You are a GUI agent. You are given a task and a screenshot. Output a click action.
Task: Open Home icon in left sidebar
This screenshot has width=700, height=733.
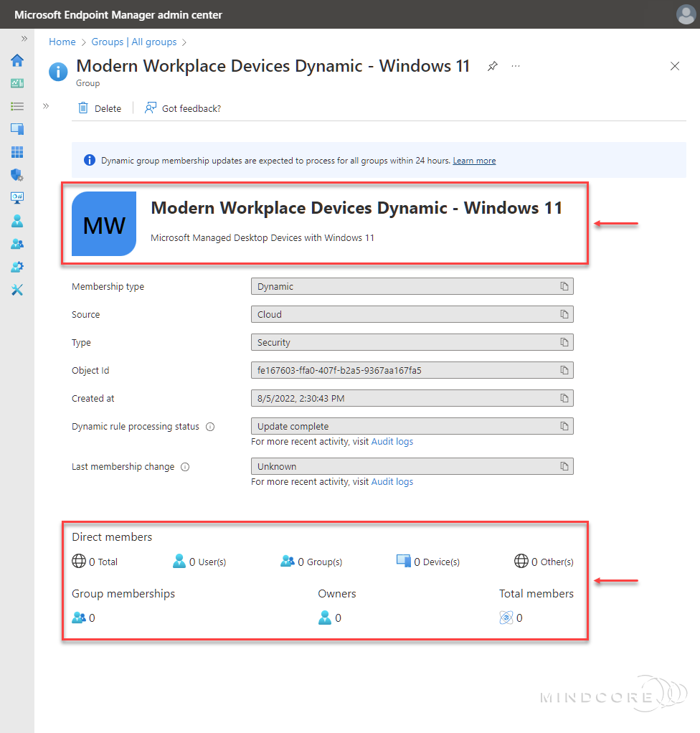click(x=17, y=60)
